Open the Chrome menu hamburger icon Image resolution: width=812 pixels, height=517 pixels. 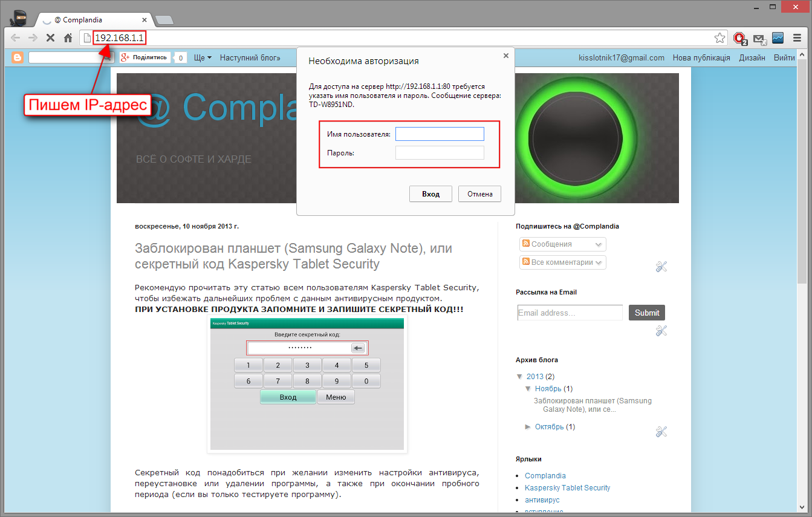[x=797, y=38]
